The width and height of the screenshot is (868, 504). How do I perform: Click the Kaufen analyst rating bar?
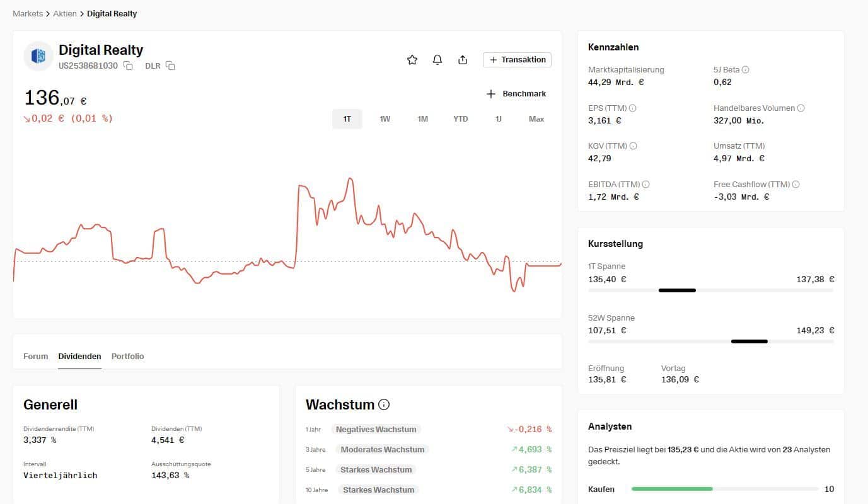point(724,489)
